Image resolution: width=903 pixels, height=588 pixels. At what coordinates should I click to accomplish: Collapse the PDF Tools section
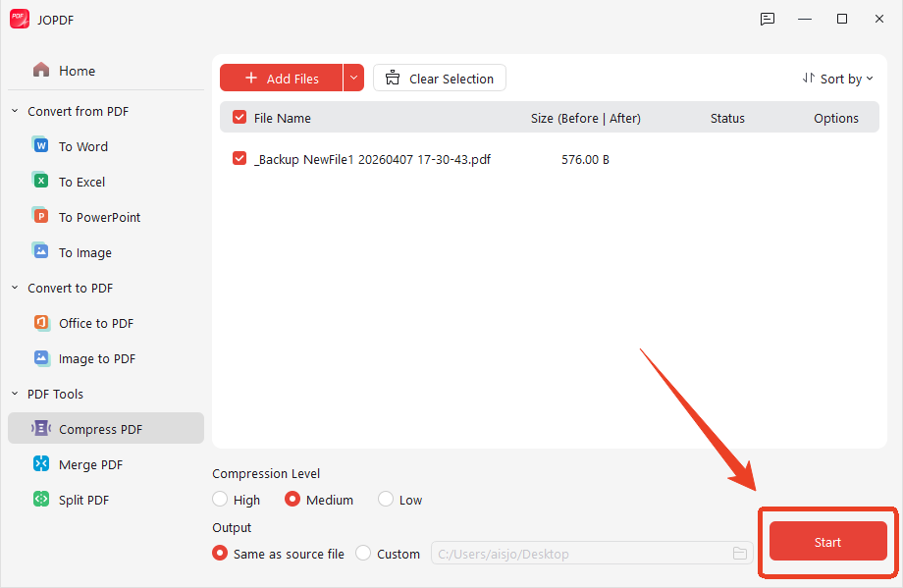coord(15,394)
